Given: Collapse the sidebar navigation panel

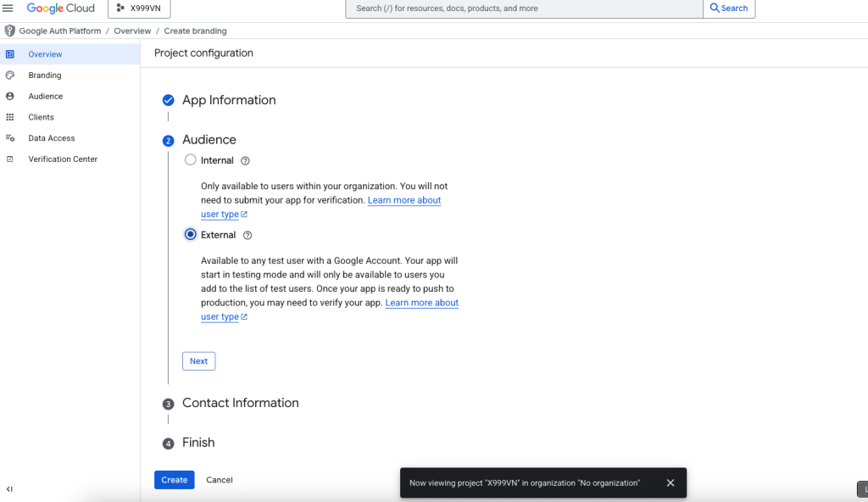Looking at the screenshot, I should (x=9, y=489).
